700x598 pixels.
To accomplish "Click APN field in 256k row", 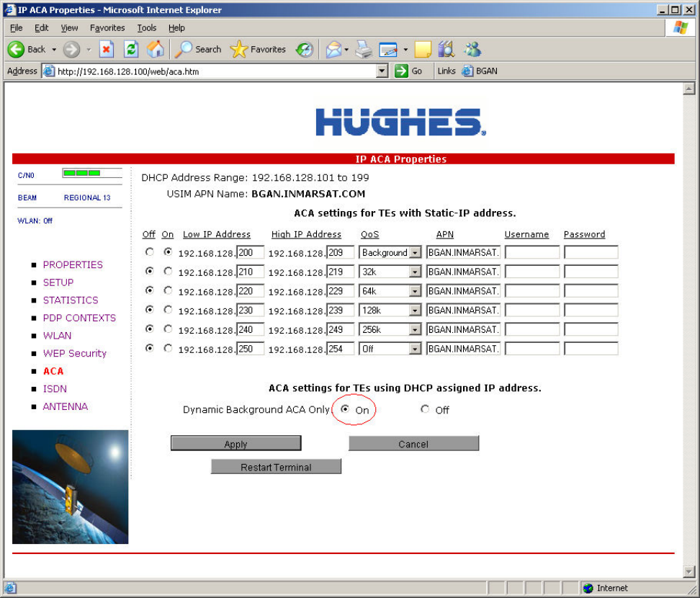I will coord(463,329).
